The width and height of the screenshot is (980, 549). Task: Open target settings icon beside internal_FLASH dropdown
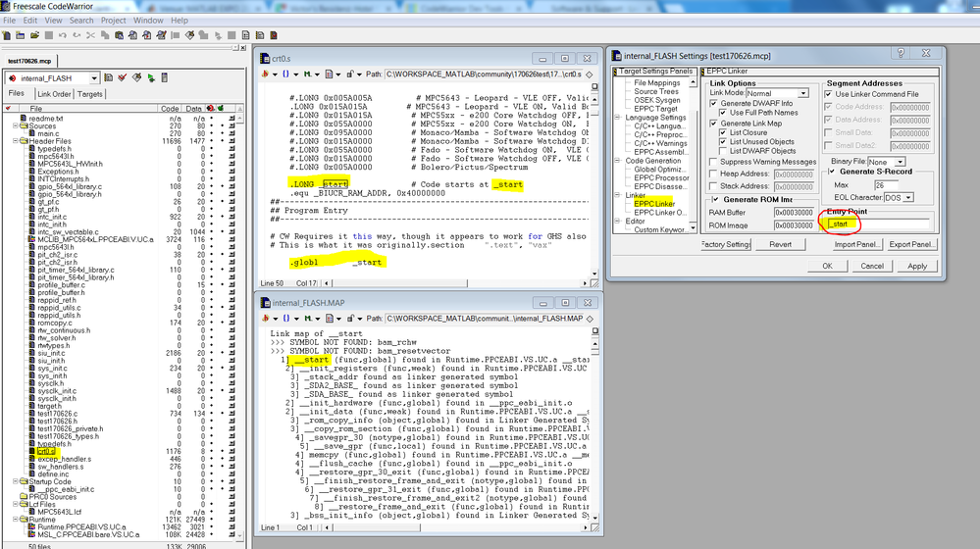click(109, 78)
